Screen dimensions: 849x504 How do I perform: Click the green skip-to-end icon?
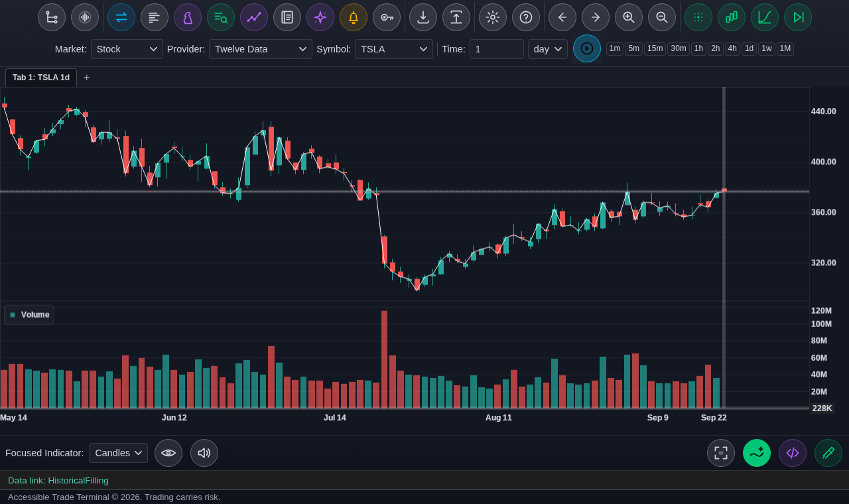tap(798, 17)
